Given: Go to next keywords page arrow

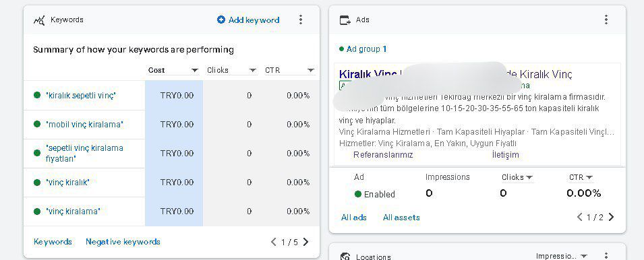Looking at the screenshot, I should tap(305, 242).
